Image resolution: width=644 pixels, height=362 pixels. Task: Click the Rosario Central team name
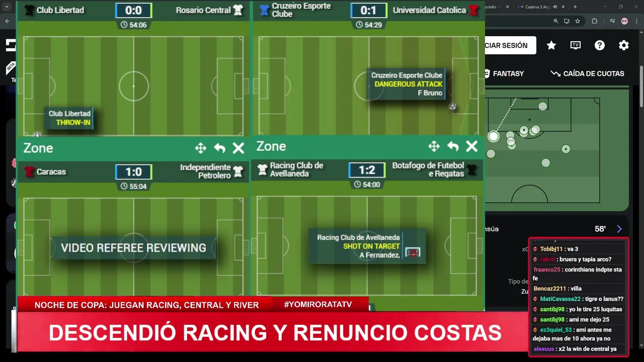(x=203, y=10)
